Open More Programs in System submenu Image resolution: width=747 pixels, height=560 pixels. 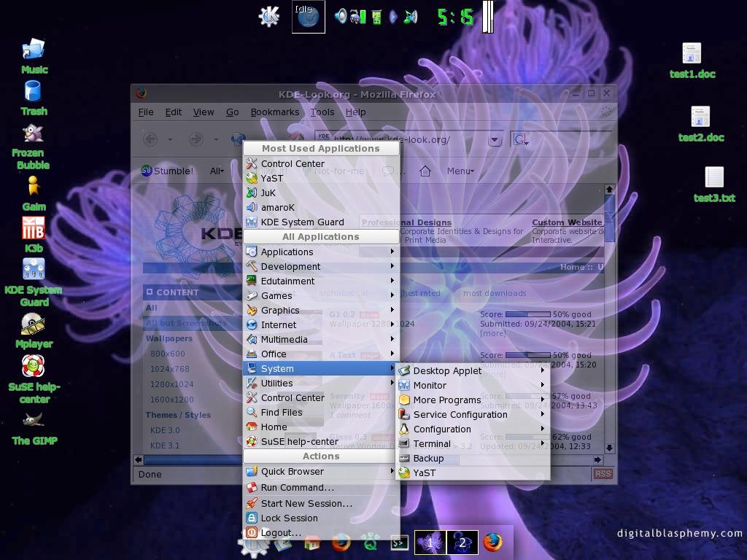coord(473,400)
